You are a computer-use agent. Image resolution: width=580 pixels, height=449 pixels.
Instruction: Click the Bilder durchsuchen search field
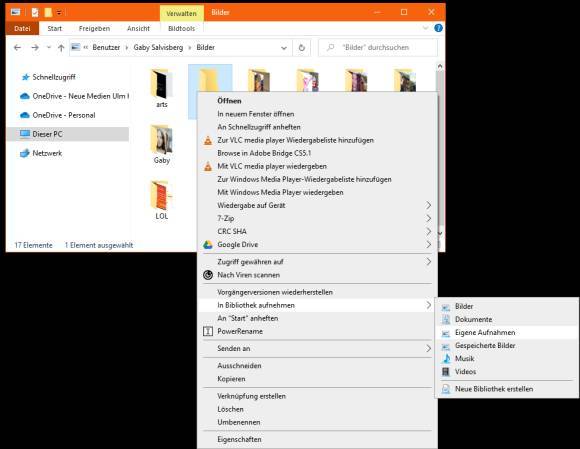(378, 48)
